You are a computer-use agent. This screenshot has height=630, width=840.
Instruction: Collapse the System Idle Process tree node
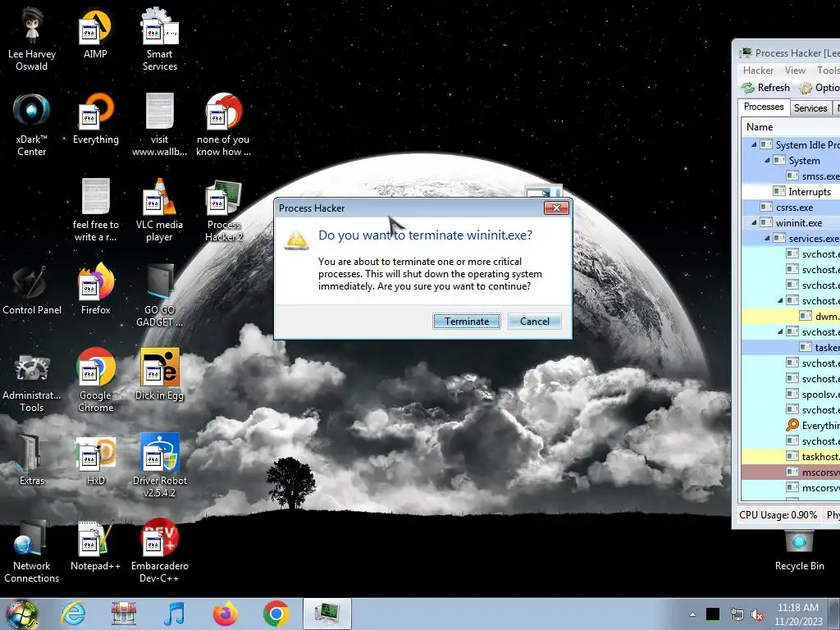754,144
